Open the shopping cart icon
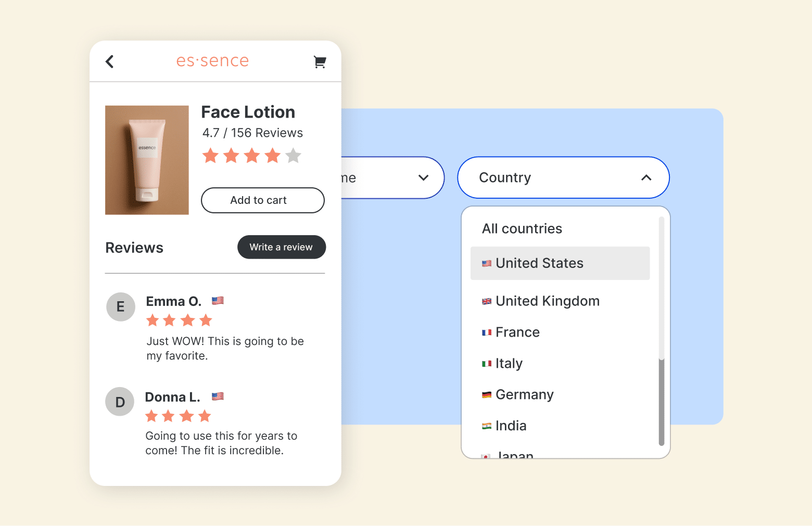The width and height of the screenshot is (812, 526). point(320,62)
